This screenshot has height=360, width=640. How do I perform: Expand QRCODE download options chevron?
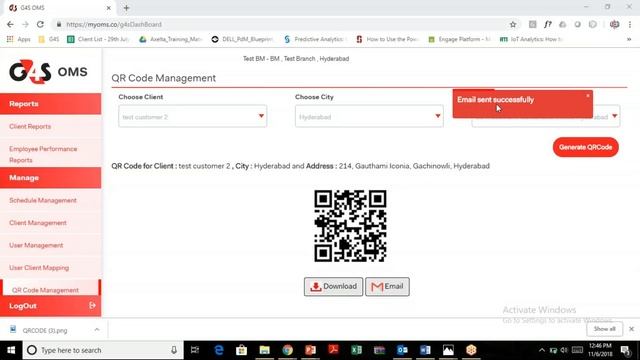click(x=97, y=330)
